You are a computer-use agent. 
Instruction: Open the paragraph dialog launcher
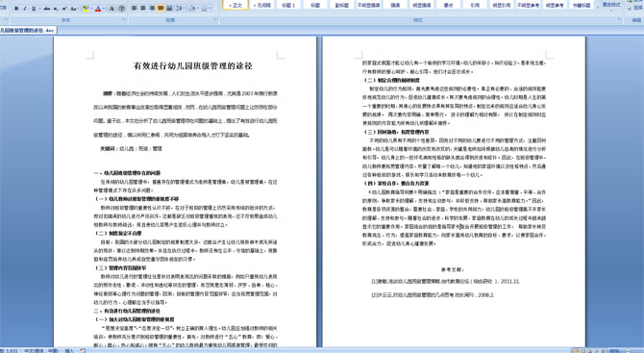[216, 20]
